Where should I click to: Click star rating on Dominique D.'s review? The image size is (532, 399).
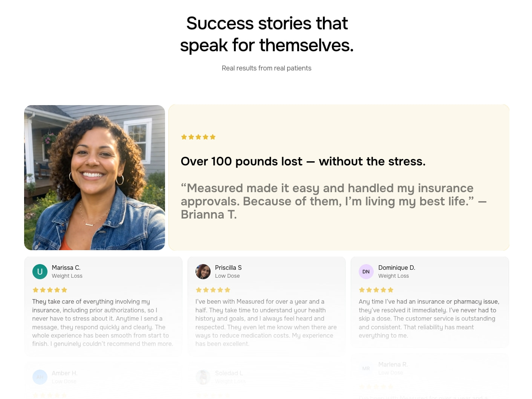tap(376, 290)
